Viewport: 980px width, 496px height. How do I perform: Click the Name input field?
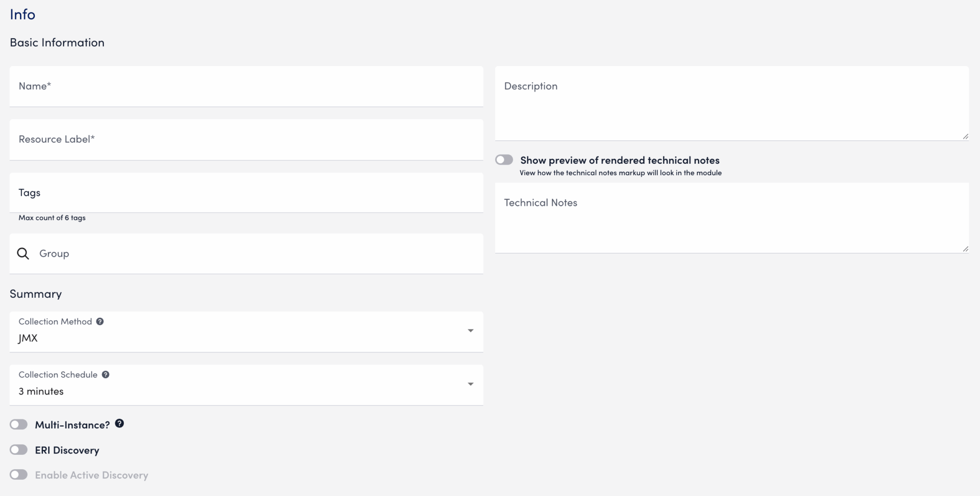(x=246, y=87)
